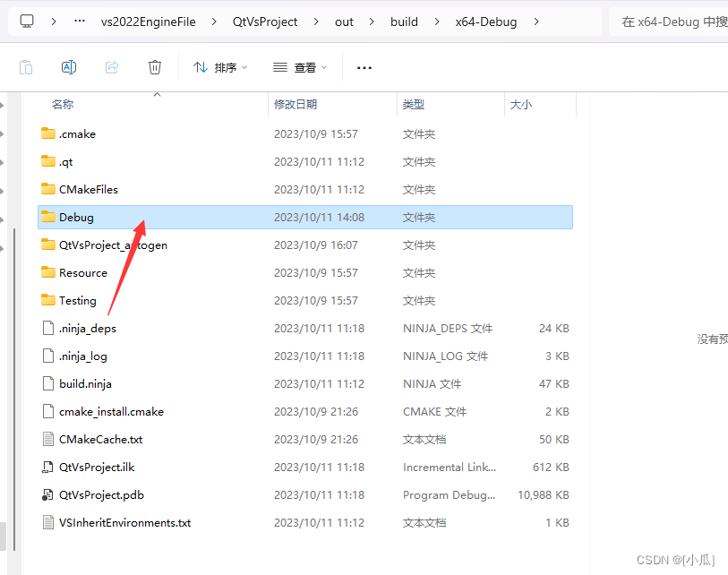Image resolution: width=728 pixels, height=575 pixels.
Task: Select the VSInheritEnvironments.txt file name
Action: point(124,522)
